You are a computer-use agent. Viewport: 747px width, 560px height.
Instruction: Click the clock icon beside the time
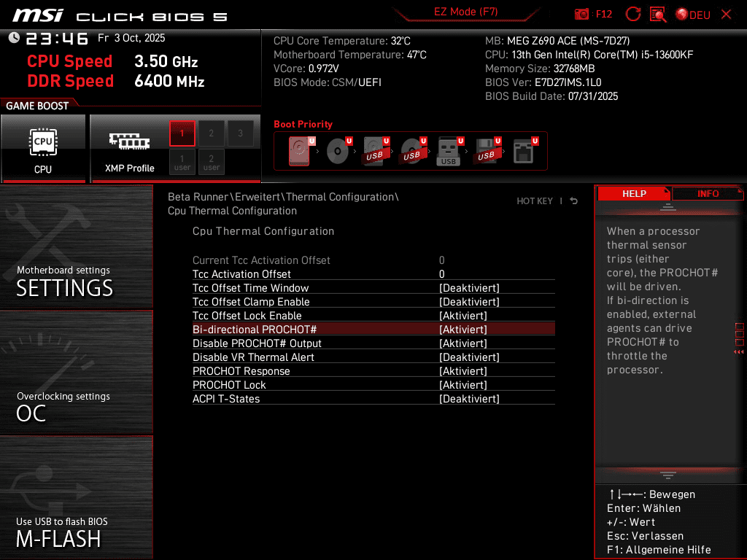click(x=14, y=38)
